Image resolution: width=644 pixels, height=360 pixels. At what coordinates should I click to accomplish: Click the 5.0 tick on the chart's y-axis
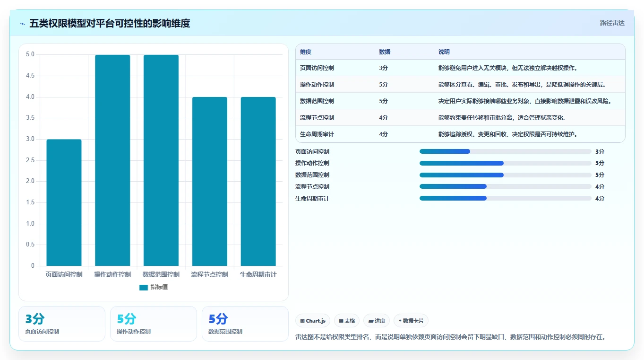[x=30, y=54]
